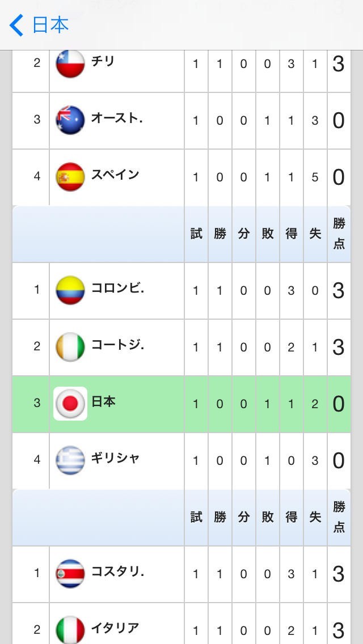Screen dimensions: 363x644
Task: Tap the Spain flag icon
Action: [x=70, y=177]
